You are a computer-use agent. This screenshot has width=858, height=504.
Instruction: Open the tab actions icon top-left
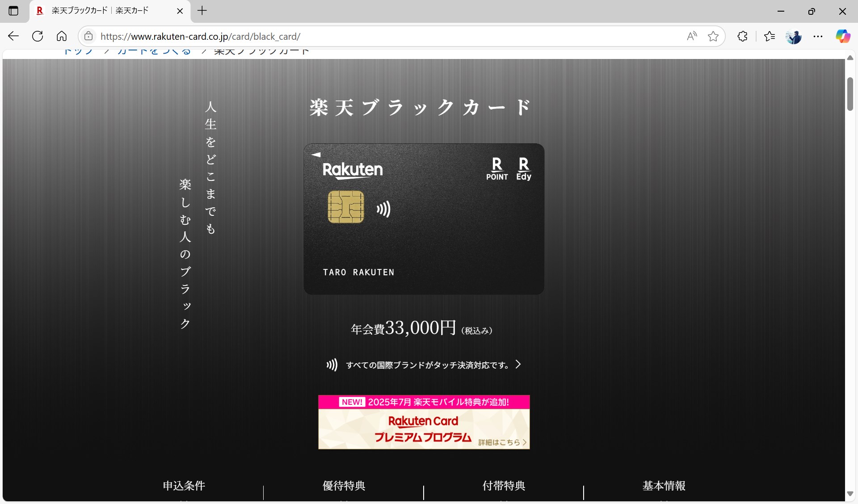click(x=14, y=11)
